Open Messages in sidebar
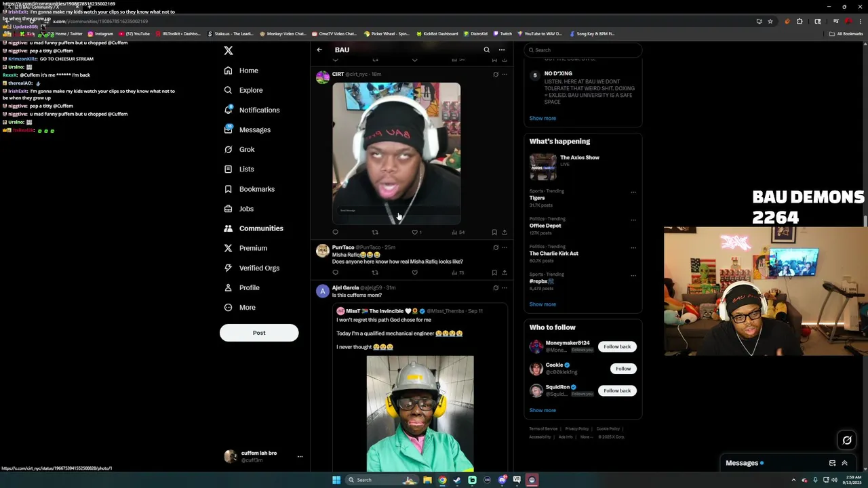 click(x=248, y=129)
